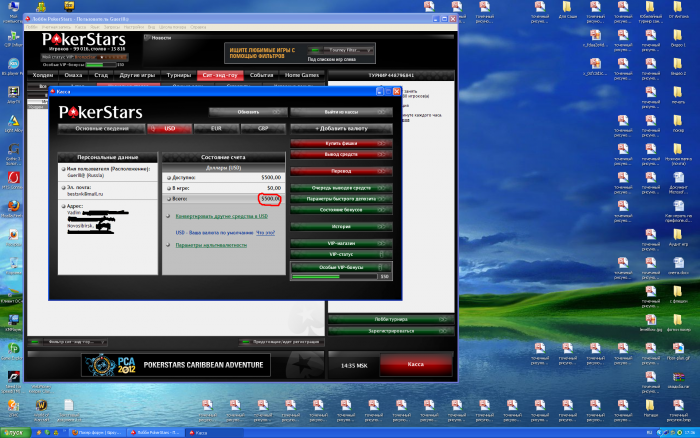Open Параметры мультивалютности link

coord(211,245)
